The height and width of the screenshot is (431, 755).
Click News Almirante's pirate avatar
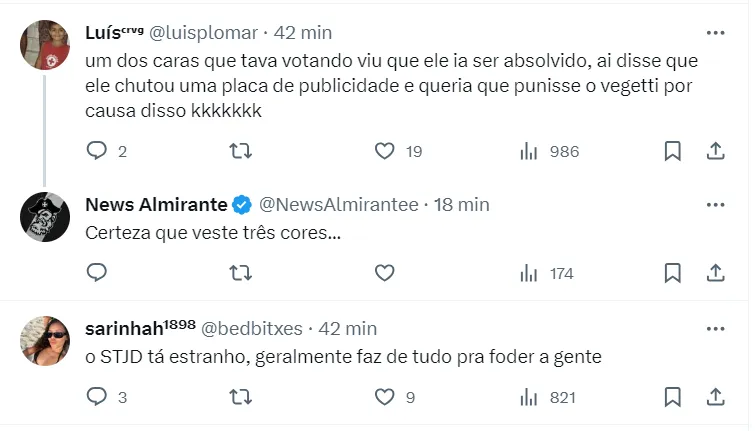point(45,217)
